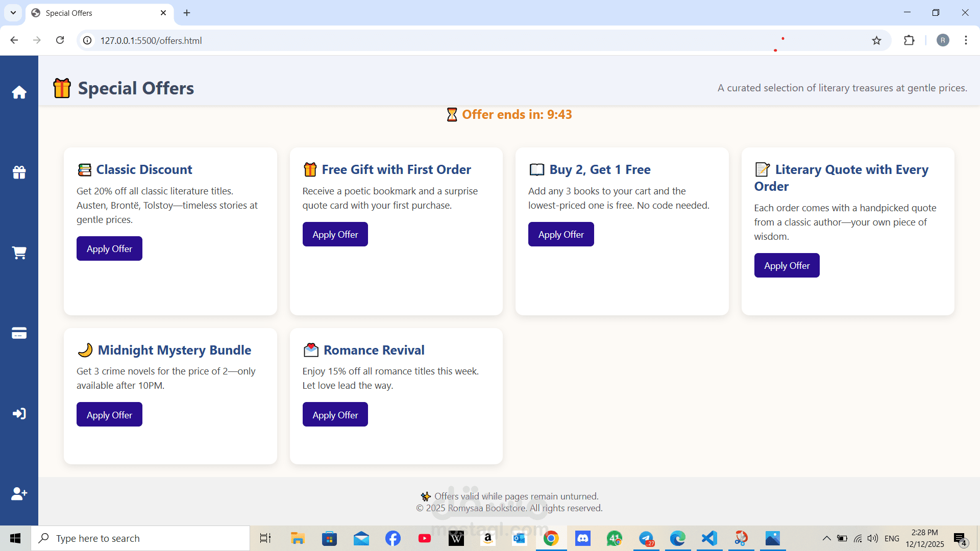Open Chrome three-dot menu
The height and width of the screenshot is (551, 980).
pyautogui.click(x=966, y=40)
